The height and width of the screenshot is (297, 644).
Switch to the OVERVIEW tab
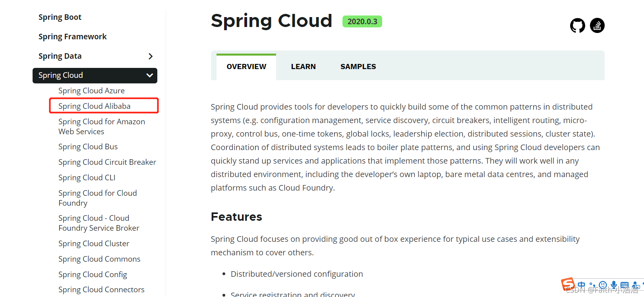(246, 67)
